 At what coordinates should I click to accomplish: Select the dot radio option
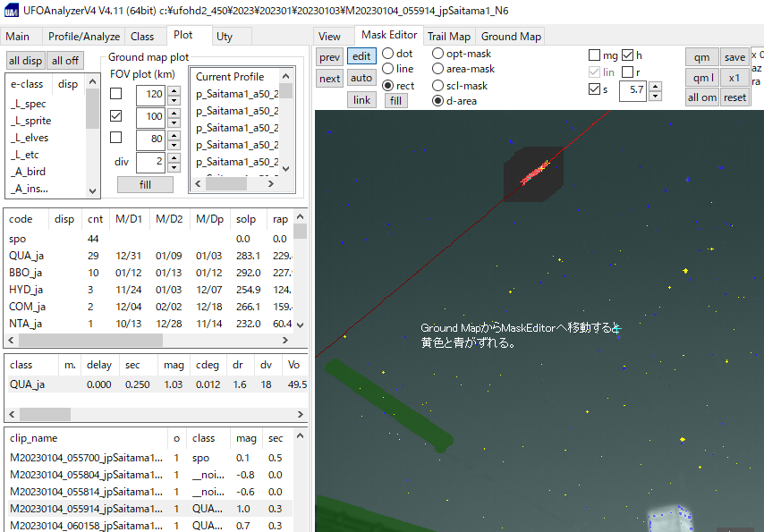click(x=388, y=54)
